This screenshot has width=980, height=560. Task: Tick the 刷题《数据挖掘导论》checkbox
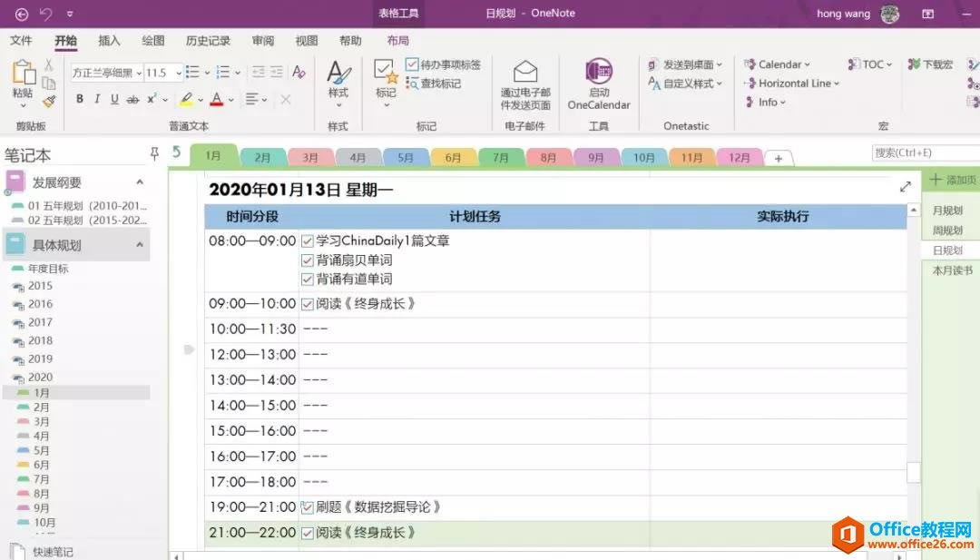[x=308, y=506]
